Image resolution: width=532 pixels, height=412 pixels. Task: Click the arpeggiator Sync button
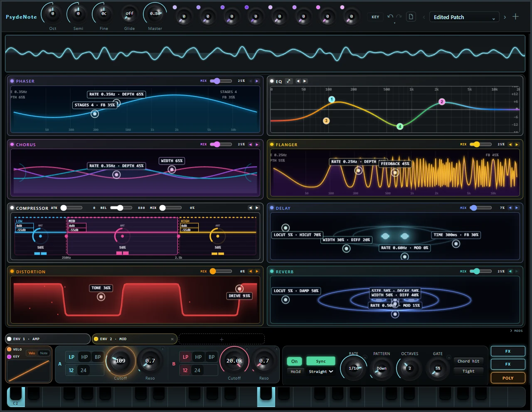321,361
